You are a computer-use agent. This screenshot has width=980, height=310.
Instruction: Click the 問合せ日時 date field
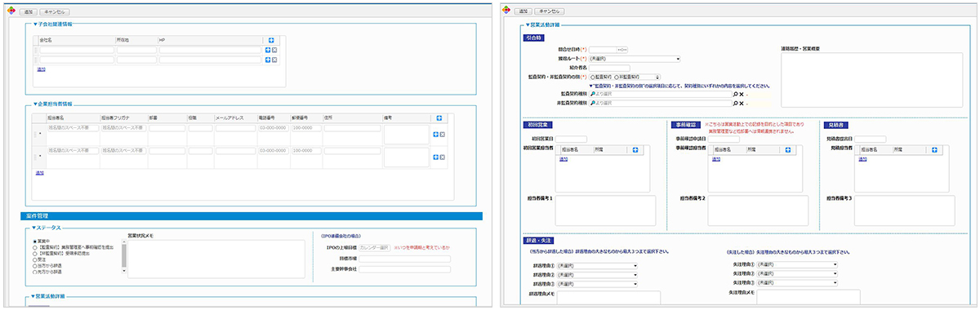click(603, 50)
